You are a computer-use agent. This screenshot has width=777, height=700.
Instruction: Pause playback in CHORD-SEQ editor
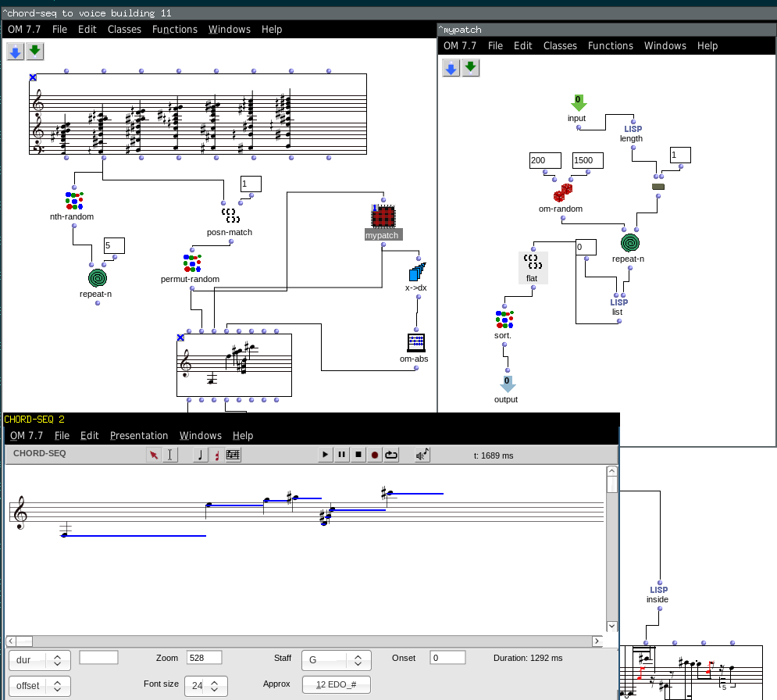click(341, 455)
